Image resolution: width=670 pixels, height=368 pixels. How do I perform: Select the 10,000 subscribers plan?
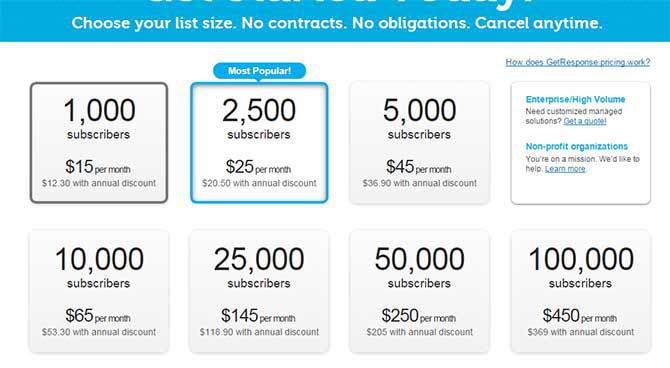pyautogui.click(x=99, y=291)
